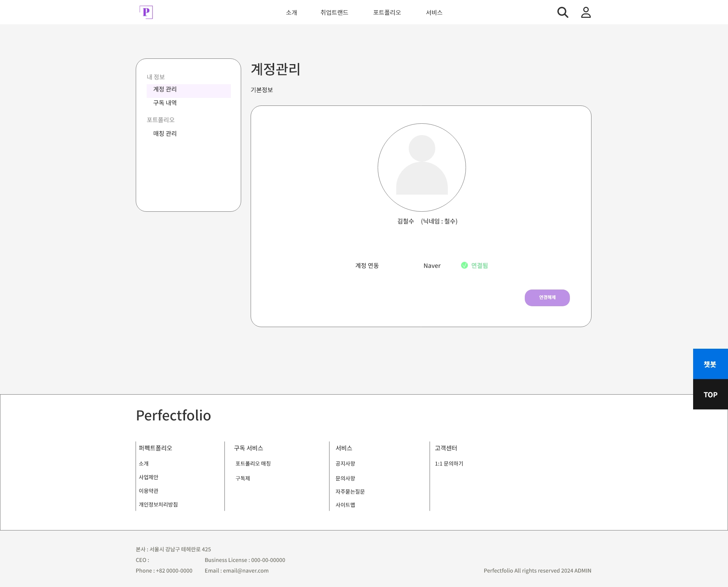
Task: Open 개인정보처리방침 footer link
Action: (x=158, y=505)
